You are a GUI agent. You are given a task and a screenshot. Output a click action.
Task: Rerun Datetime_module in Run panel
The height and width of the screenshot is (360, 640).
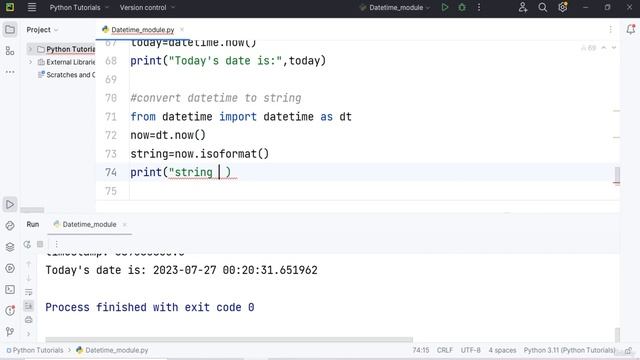27,244
